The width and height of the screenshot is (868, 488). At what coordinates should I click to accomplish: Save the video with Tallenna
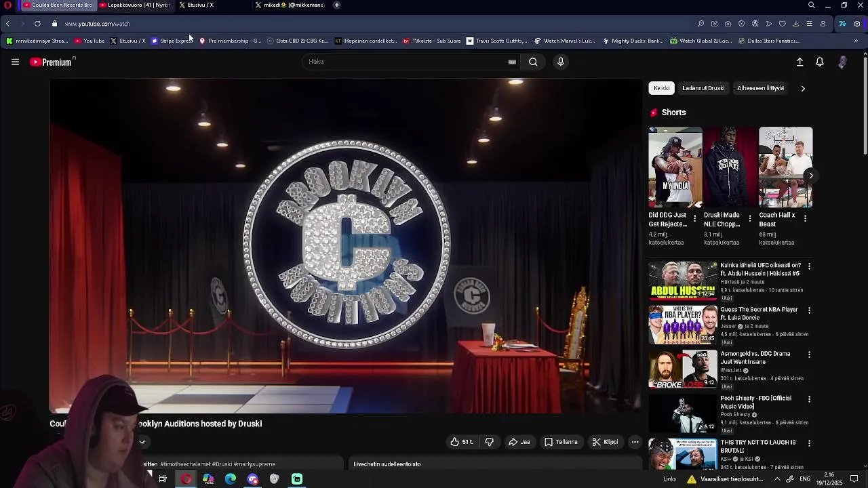[x=561, y=442]
